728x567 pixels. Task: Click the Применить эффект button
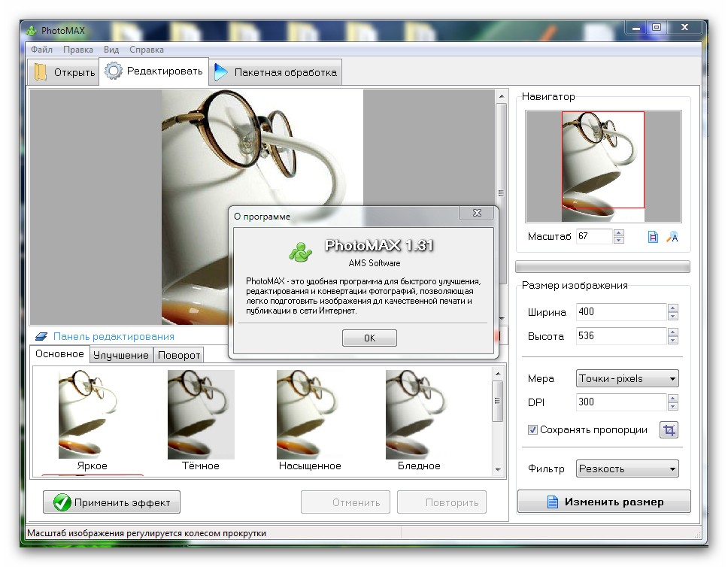point(111,502)
